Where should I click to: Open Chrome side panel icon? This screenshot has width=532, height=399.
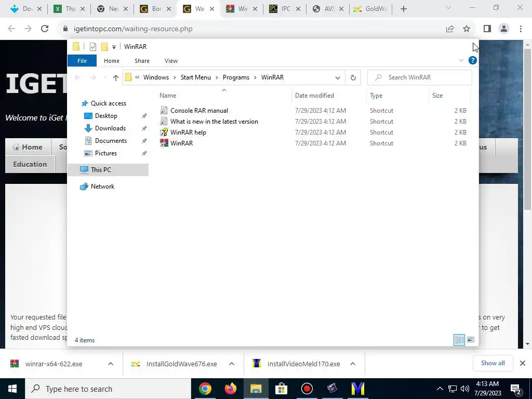487,29
